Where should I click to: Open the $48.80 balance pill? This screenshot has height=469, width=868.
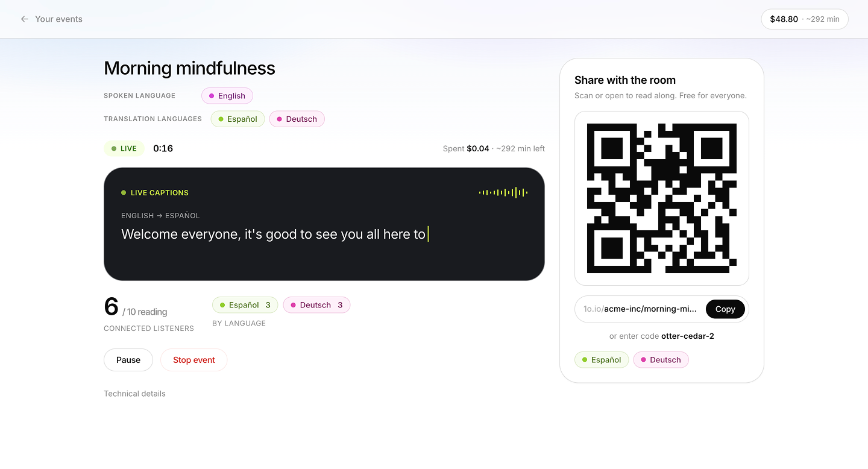[805, 19]
